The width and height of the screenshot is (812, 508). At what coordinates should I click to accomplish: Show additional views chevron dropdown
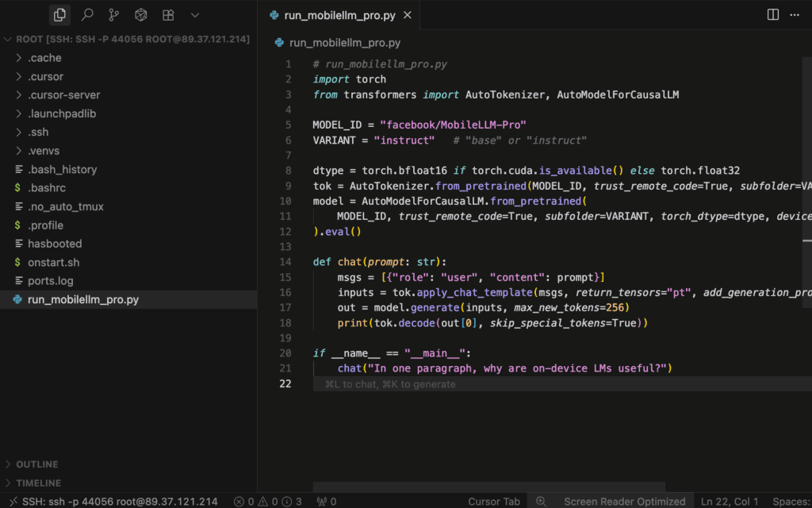[195, 15]
